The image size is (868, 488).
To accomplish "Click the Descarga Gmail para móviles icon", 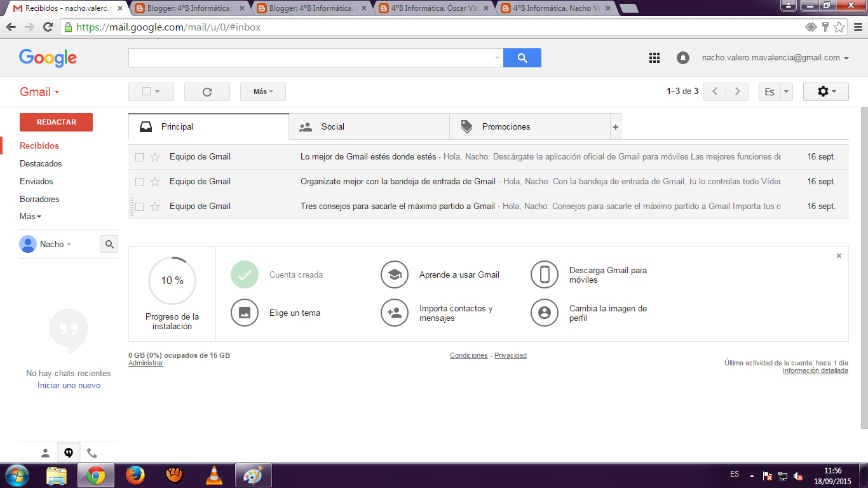I will [x=545, y=274].
